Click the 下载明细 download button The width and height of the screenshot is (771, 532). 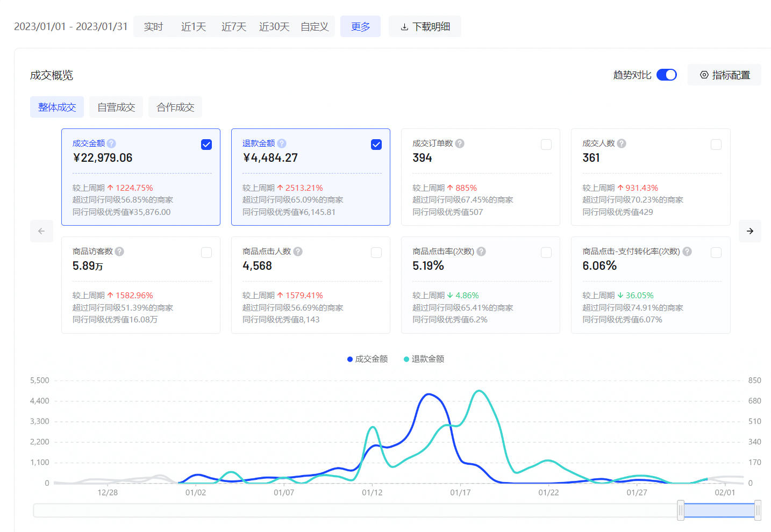425,26
